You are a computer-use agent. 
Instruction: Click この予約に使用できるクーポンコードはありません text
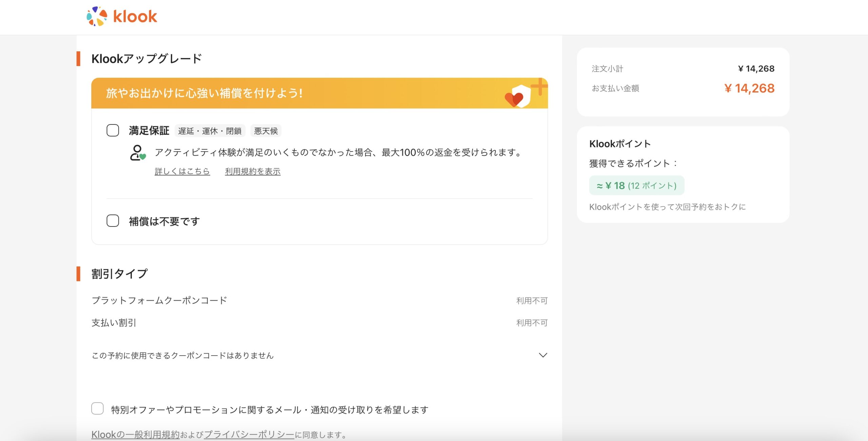click(x=182, y=356)
